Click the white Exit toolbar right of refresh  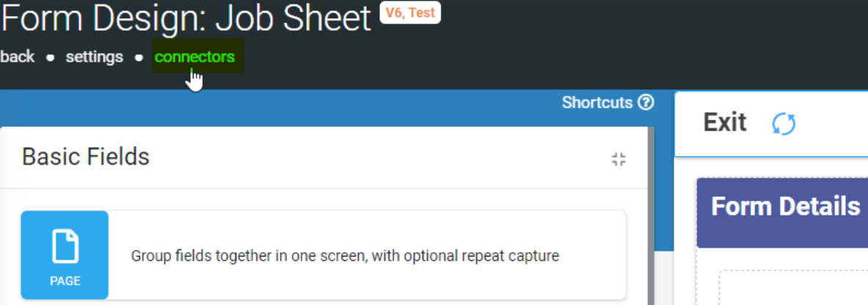[x=832, y=124]
